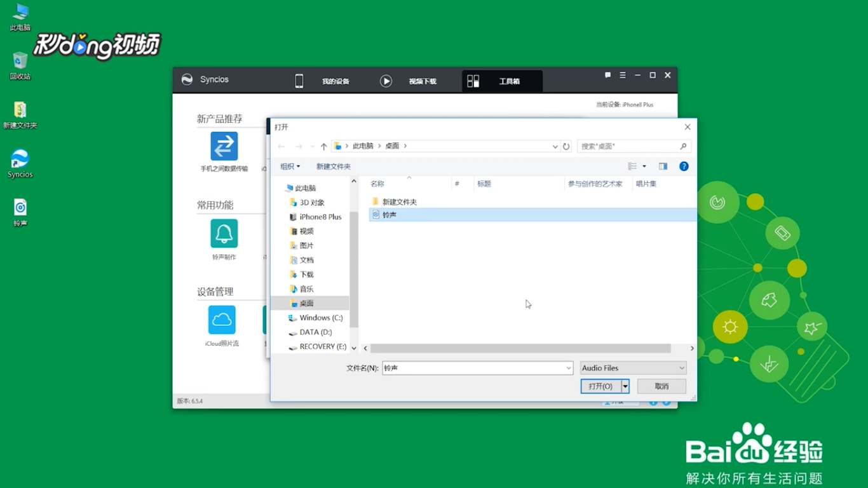Select 桌面 in navigation tree
Screen dimensions: 868x488
[x=309, y=303]
